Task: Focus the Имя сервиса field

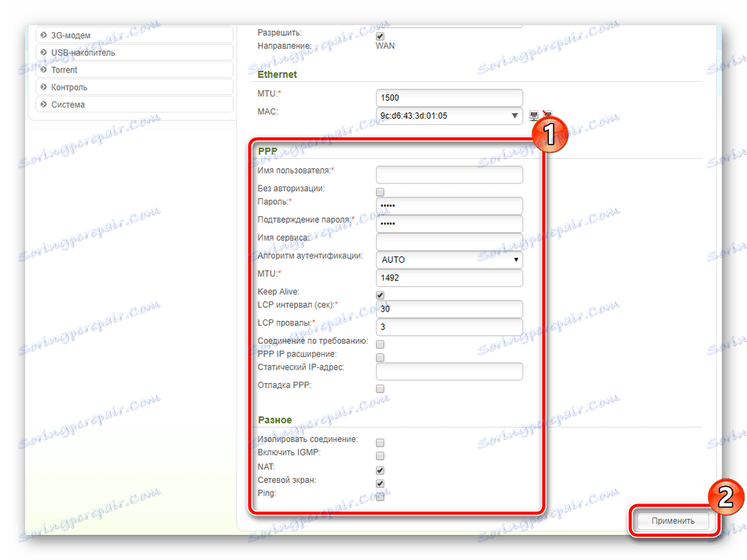Action: point(449,241)
